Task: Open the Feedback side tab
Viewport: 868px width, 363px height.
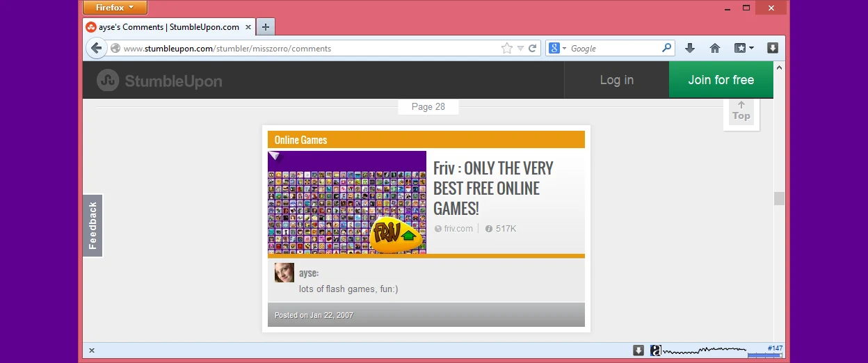Action: tap(93, 225)
